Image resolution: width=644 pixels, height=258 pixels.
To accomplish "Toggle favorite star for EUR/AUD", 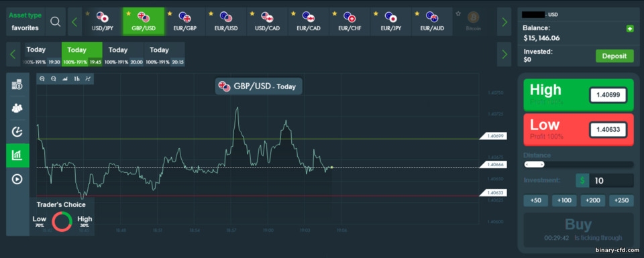I will click(417, 13).
